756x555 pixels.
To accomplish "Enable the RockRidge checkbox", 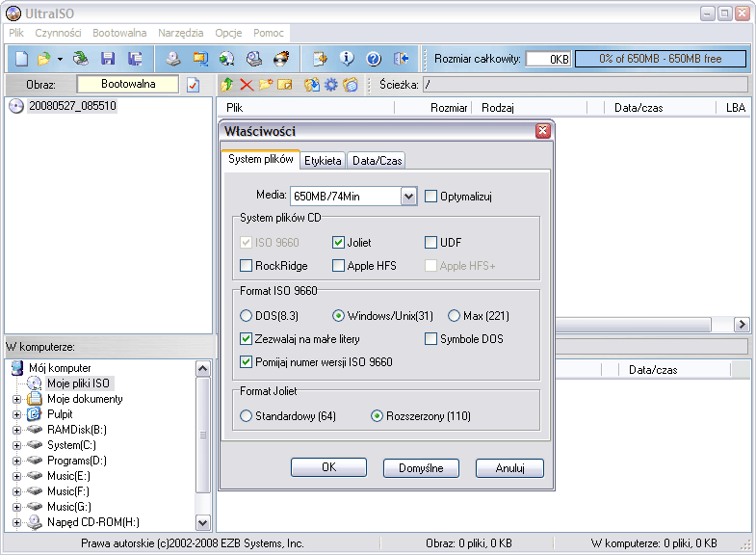I will 246,265.
